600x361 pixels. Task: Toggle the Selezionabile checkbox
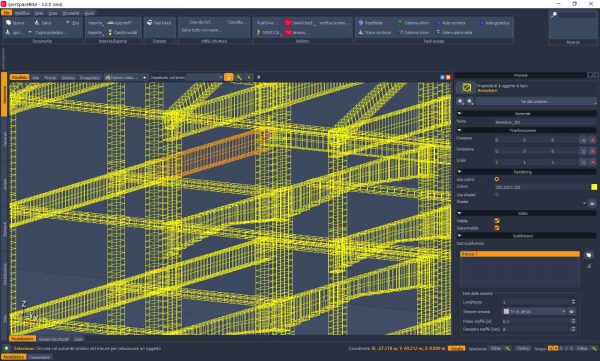tap(497, 228)
